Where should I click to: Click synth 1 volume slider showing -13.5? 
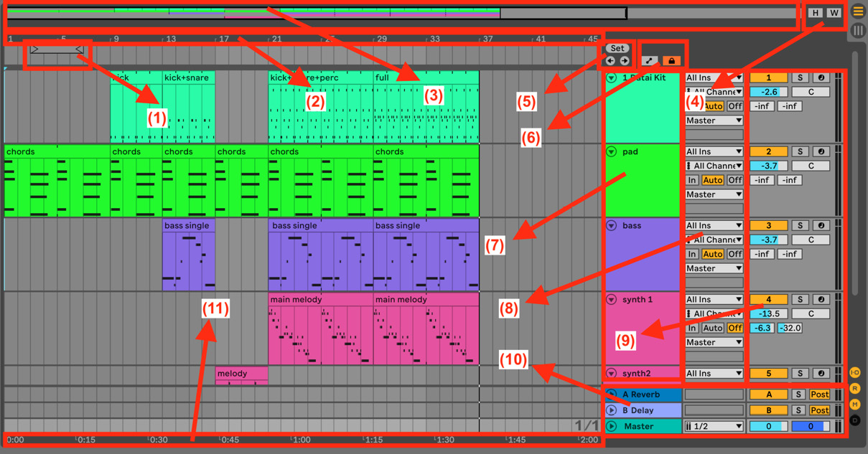[x=768, y=313]
